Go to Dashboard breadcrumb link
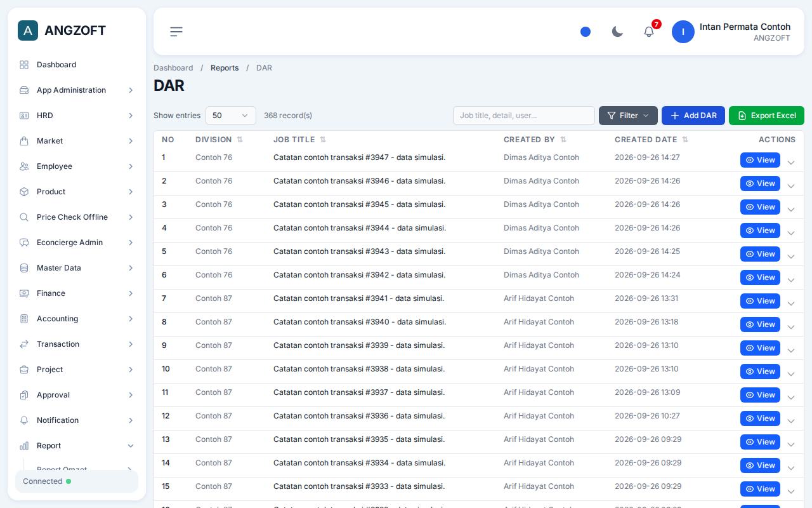The height and width of the screenshot is (508, 812). (173, 68)
